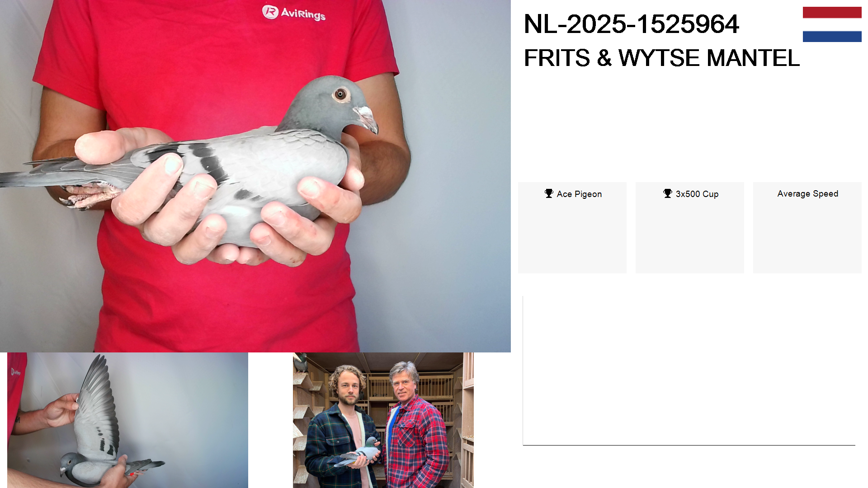Click the Average Speed label text
Screen dimensions: 868x488
[807, 193]
